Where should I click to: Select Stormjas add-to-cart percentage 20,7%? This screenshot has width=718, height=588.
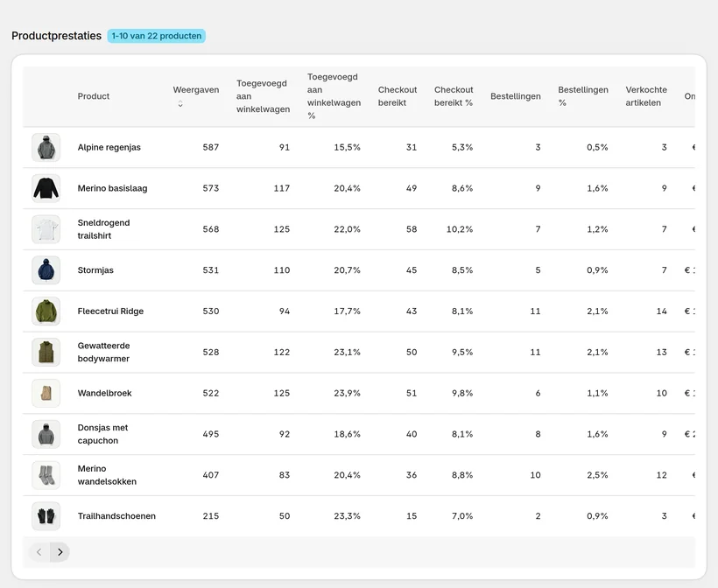pyautogui.click(x=347, y=270)
